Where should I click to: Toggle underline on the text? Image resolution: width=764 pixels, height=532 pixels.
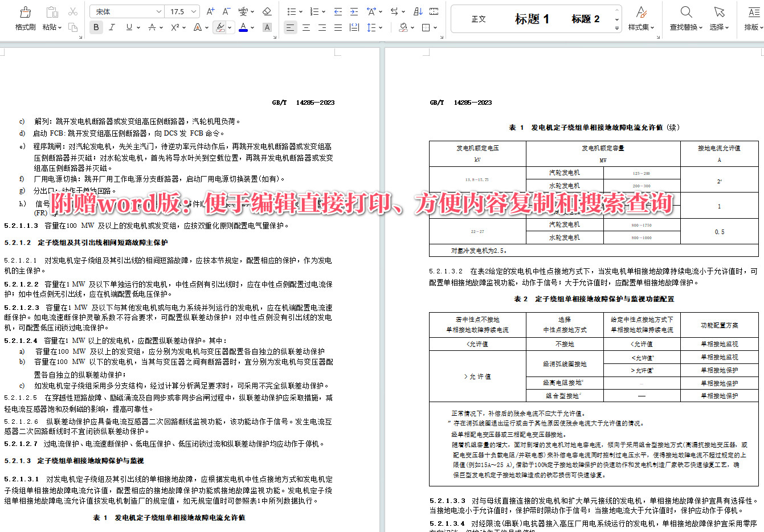[129, 27]
